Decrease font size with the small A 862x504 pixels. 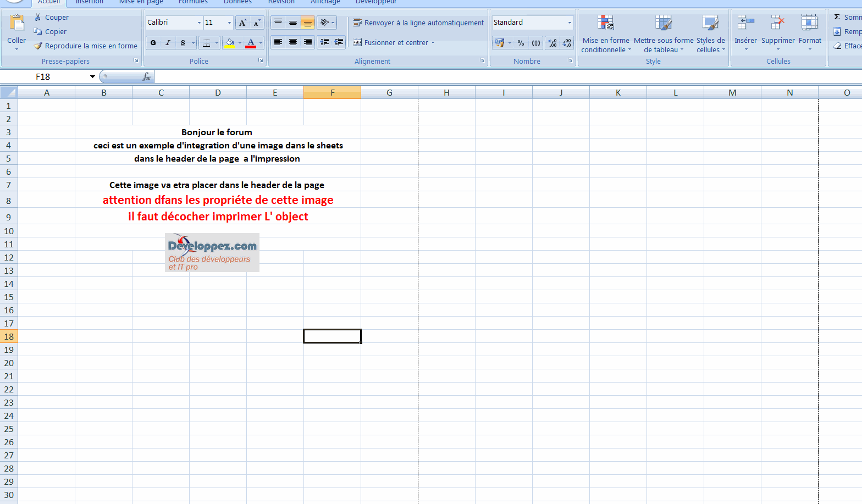[257, 23]
